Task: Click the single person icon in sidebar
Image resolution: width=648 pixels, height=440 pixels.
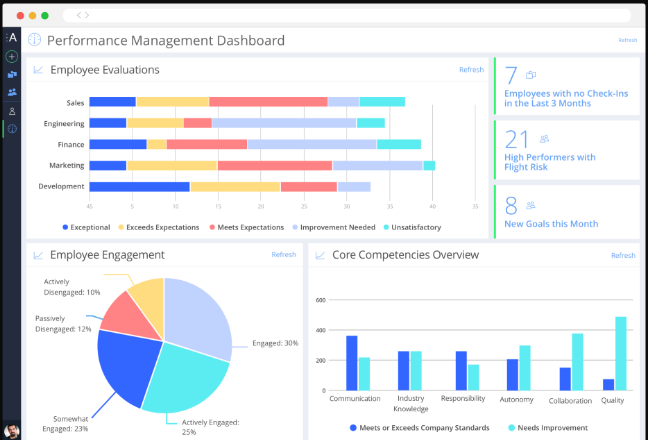Action: (x=12, y=111)
